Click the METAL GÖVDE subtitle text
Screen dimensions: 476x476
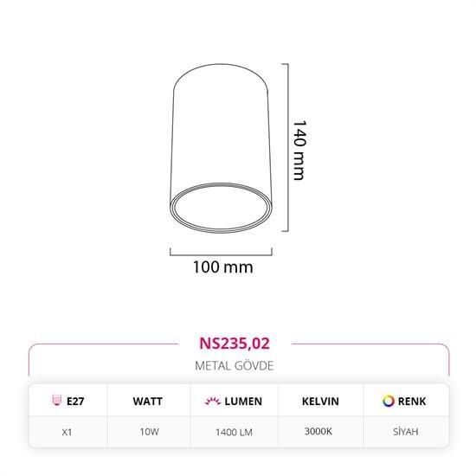(234, 366)
